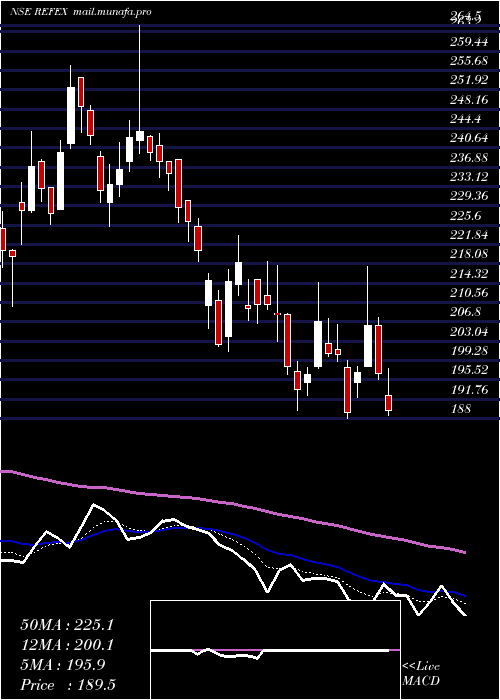Screen dimensions: 500x700
Task: Click the Price : 189.5 reading
Action: pyautogui.click(x=67, y=685)
